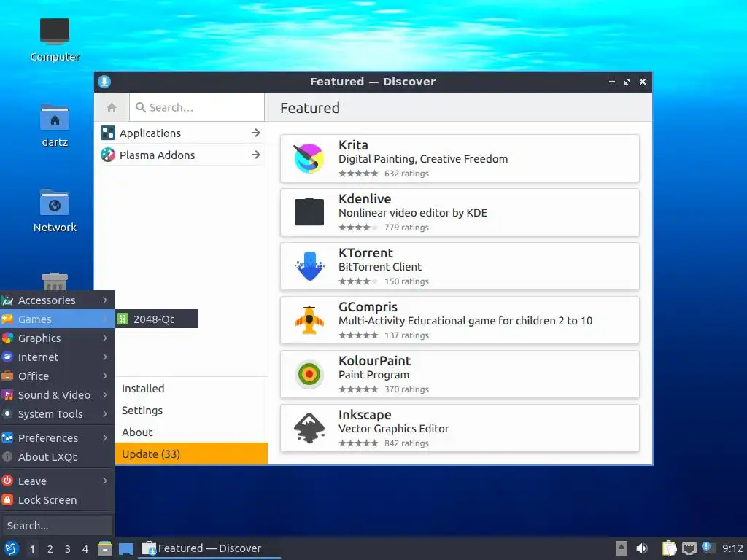
Task: Click the start menu Search box
Action: pyautogui.click(x=56, y=525)
